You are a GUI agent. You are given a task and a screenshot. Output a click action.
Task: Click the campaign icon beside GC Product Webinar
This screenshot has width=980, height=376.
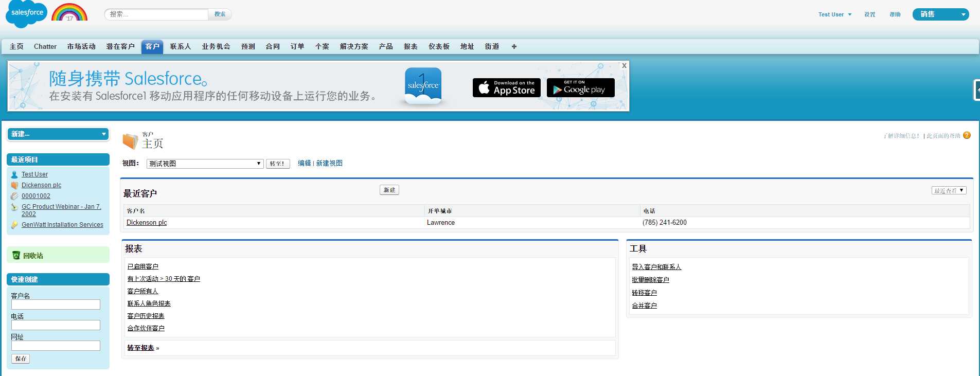coord(14,207)
